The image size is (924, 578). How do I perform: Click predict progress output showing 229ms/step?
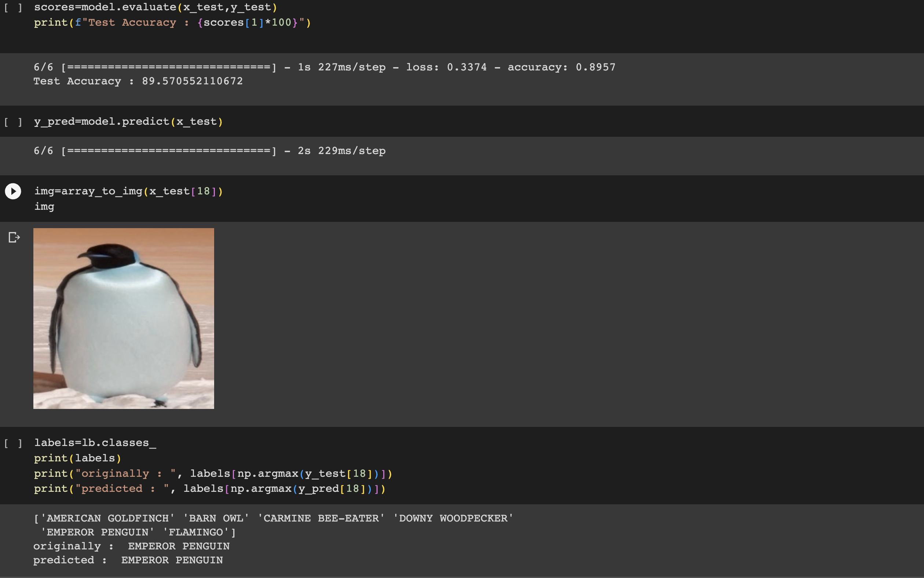pyautogui.click(x=209, y=151)
